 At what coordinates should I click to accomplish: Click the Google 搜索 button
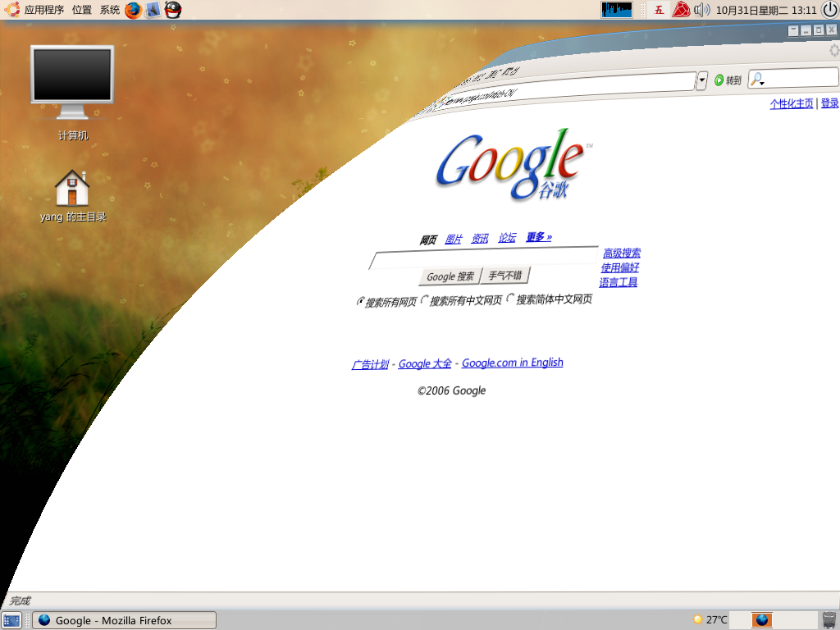click(450, 276)
